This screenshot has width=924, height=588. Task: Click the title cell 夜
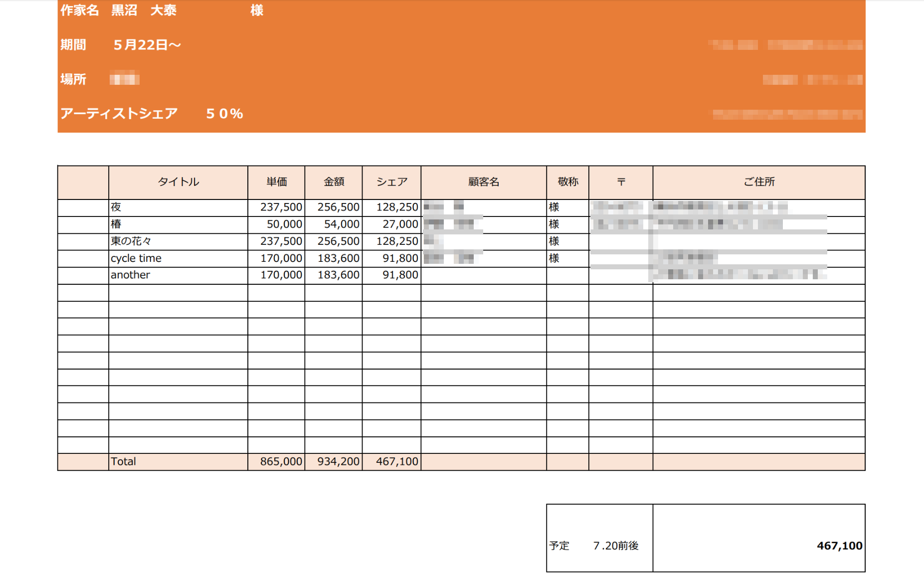tap(116, 207)
